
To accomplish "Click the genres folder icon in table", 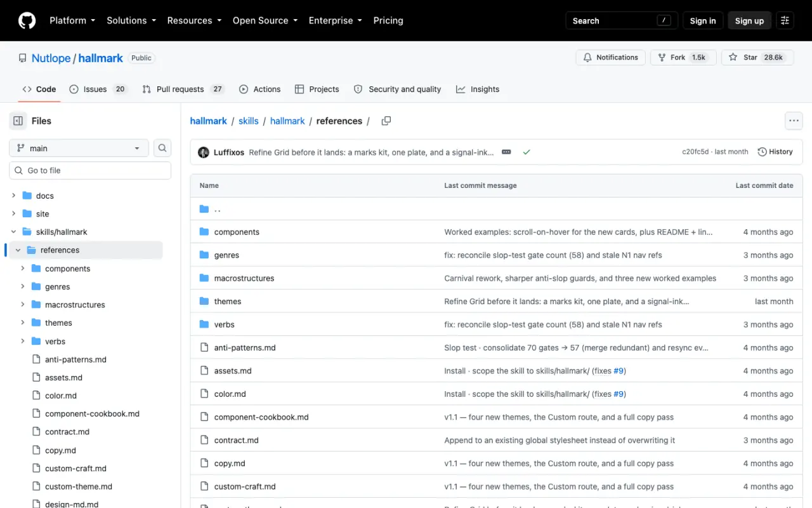I will [204, 255].
